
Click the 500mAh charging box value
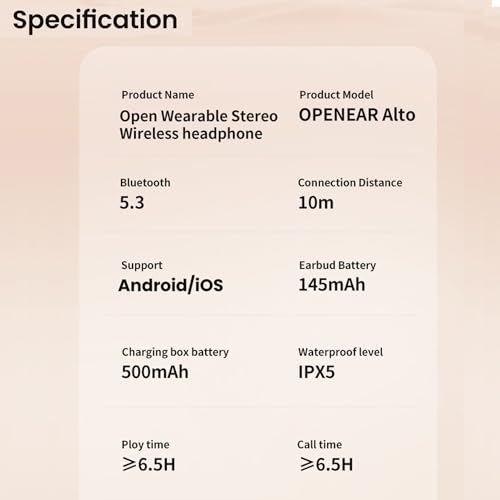[x=155, y=372]
